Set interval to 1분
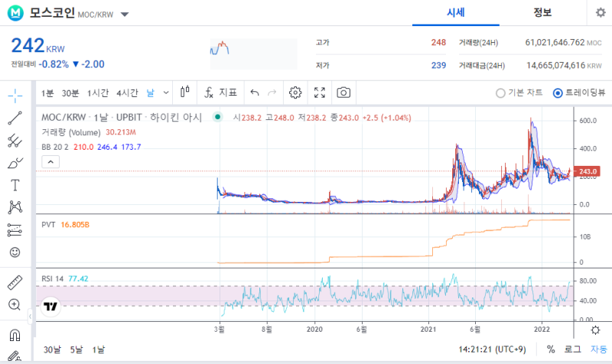Viewport: 612px width, 364px height. (x=47, y=93)
